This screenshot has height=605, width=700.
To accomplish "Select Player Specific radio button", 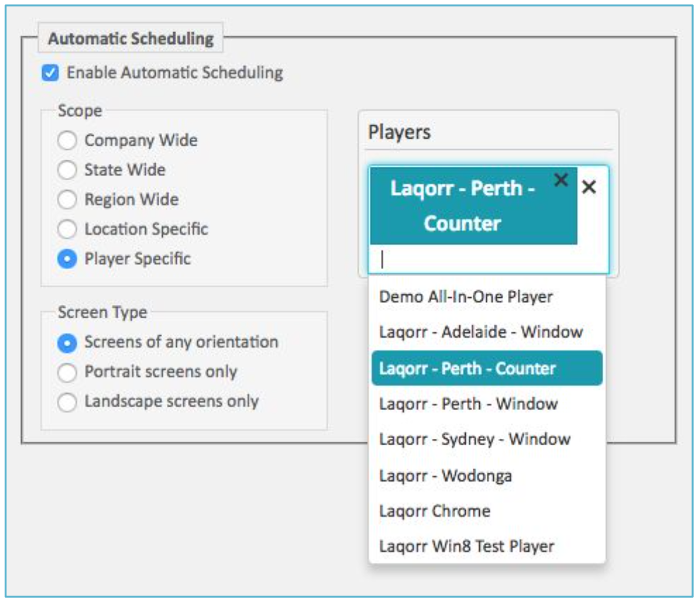I will coord(67,258).
